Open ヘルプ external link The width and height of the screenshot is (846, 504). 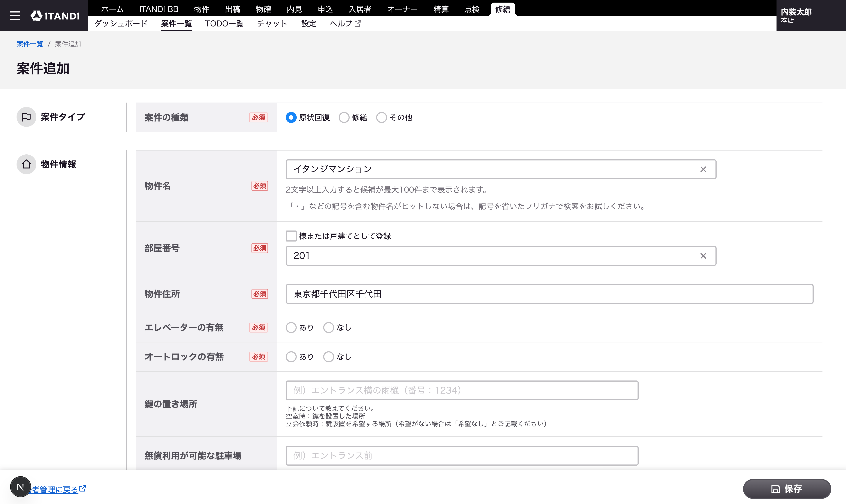[345, 23]
